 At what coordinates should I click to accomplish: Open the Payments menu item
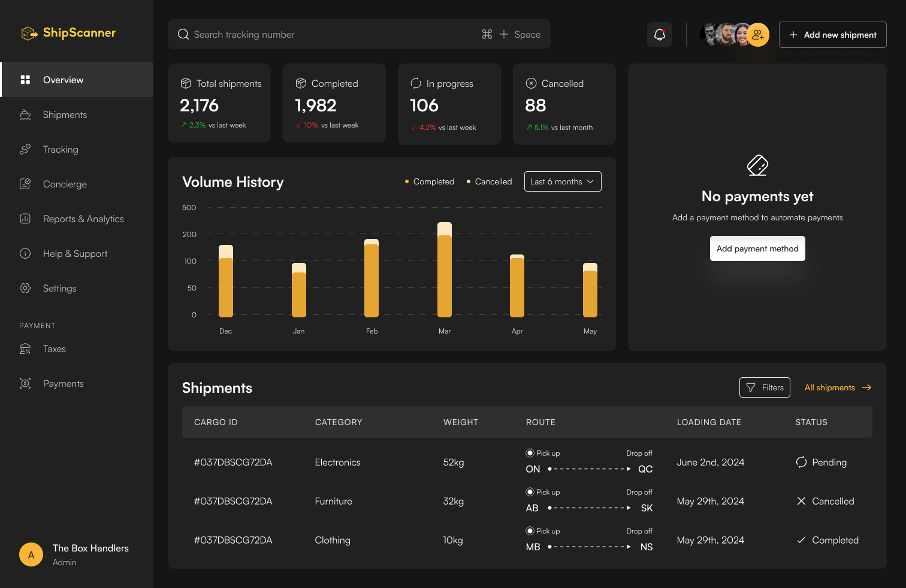[x=63, y=384]
